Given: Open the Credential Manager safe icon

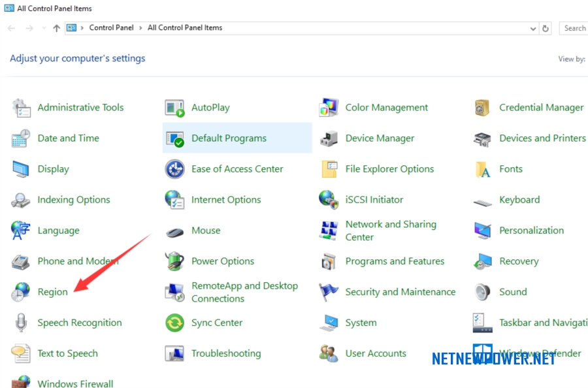Looking at the screenshot, I should tap(482, 108).
